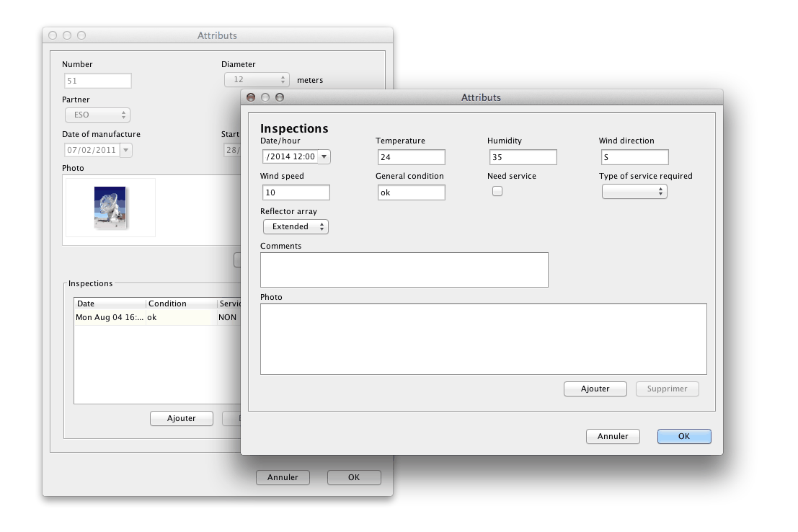Click inside the Comments text area
798x532 pixels.
click(x=404, y=270)
